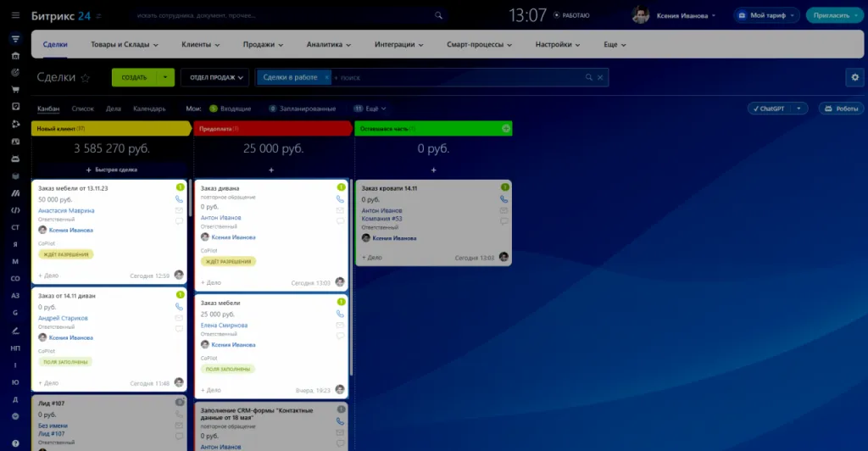Open the dropdown arrow beside Создать button
The image size is (868, 451).
(164, 77)
